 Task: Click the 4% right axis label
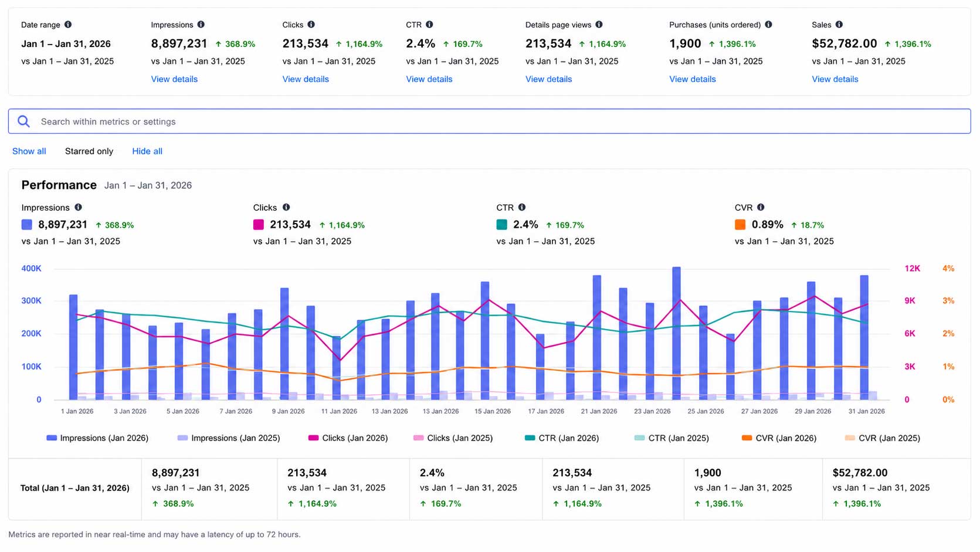[x=948, y=269]
